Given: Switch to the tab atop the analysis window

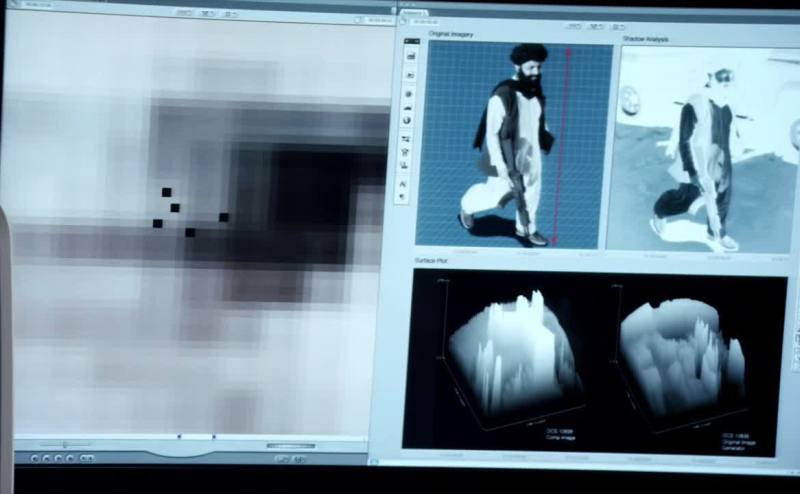Looking at the screenshot, I should click(420, 20).
